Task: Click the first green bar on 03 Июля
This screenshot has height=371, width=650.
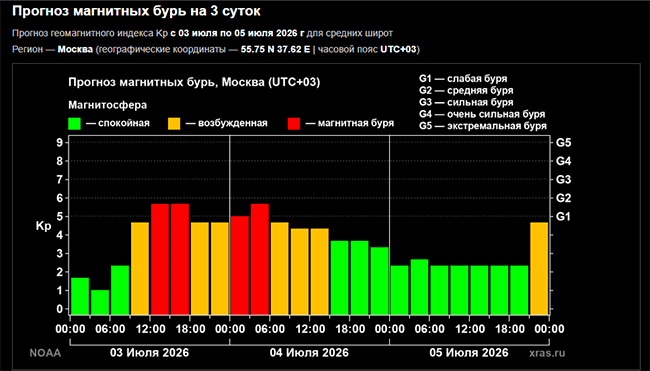Action: [x=80, y=296]
